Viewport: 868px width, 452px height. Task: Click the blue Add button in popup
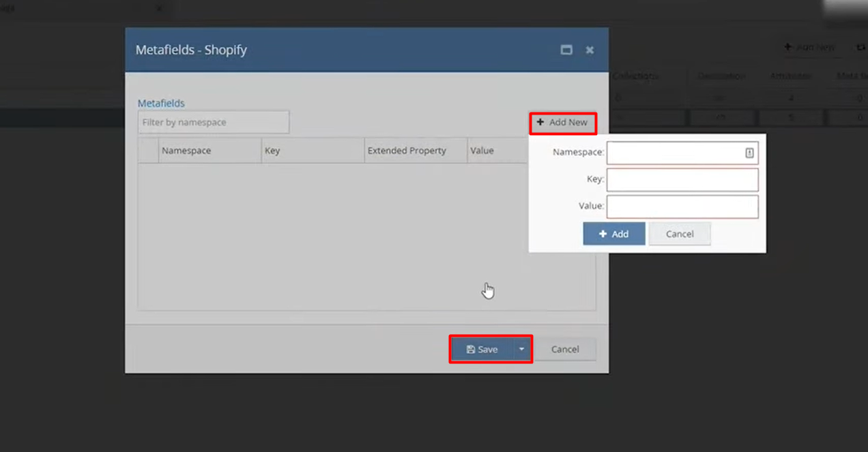tap(613, 234)
